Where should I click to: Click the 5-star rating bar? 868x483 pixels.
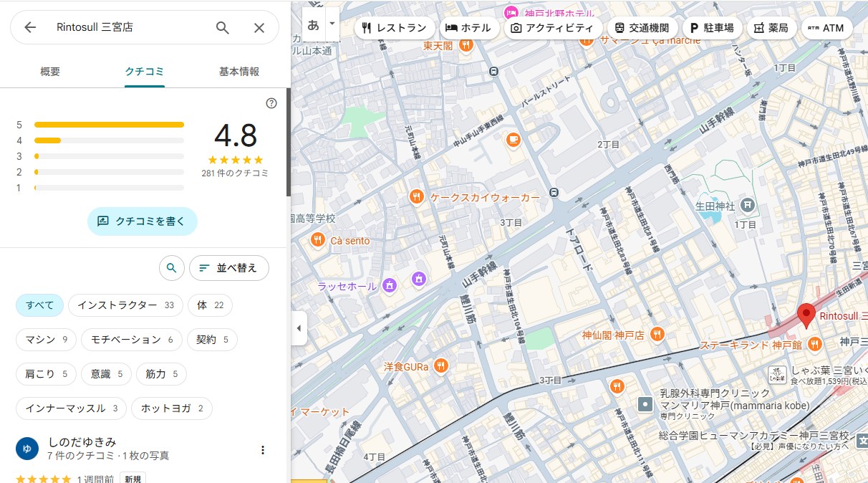tap(109, 125)
